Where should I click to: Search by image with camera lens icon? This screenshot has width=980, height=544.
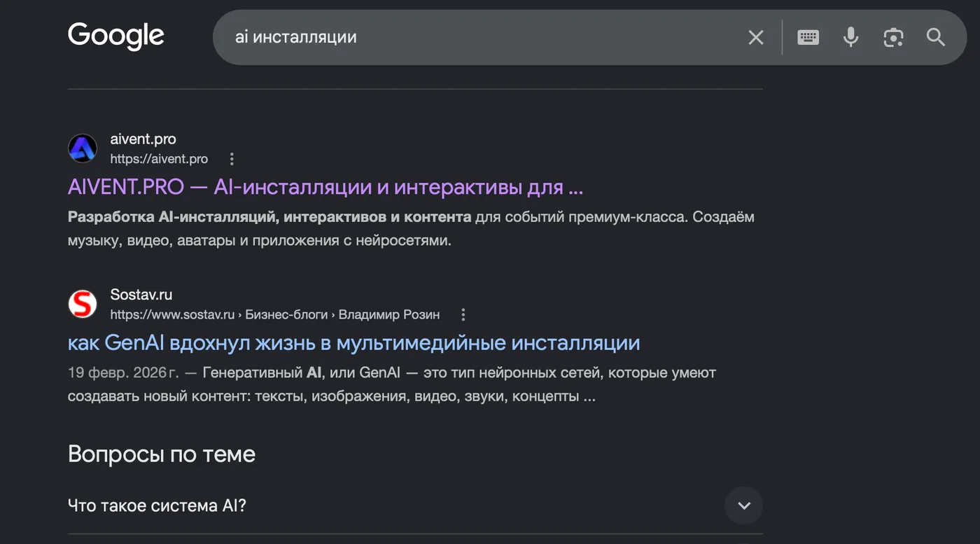893,37
